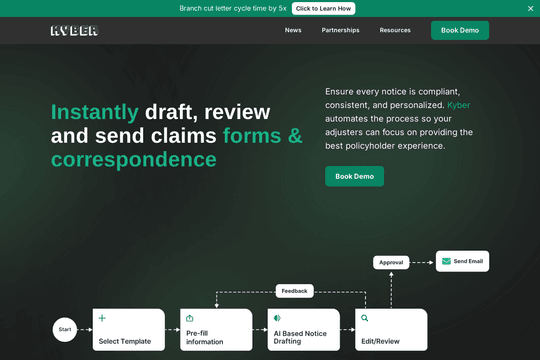Screen dimensions: 540x360
Task: Click 'Ensure every notice is compliant' text
Action: coord(393,92)
